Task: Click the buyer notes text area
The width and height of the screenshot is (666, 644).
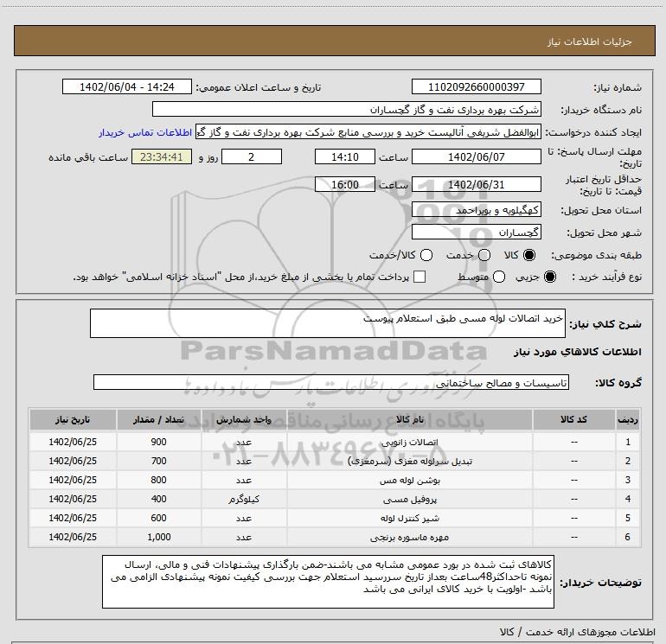Action: [x=328, y=582]
